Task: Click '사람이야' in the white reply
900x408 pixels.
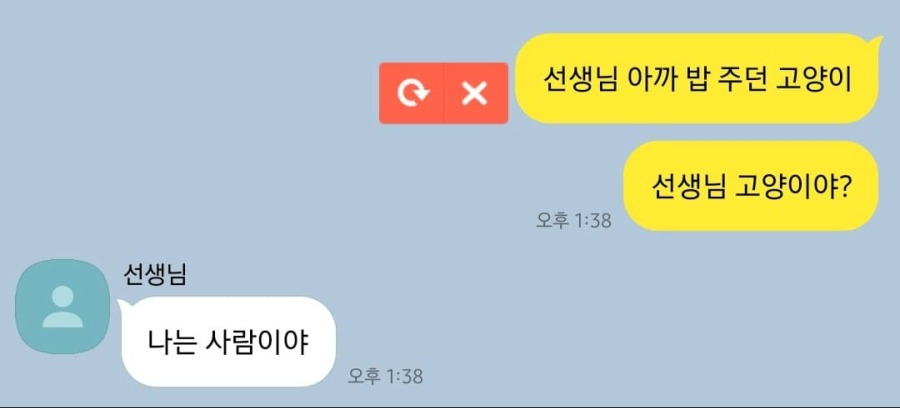Action: pos(257,343)
